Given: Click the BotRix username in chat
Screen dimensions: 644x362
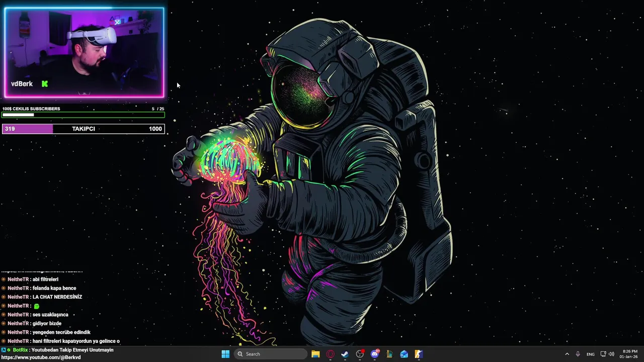Looking at the screenshot, I should click(20, 350).
